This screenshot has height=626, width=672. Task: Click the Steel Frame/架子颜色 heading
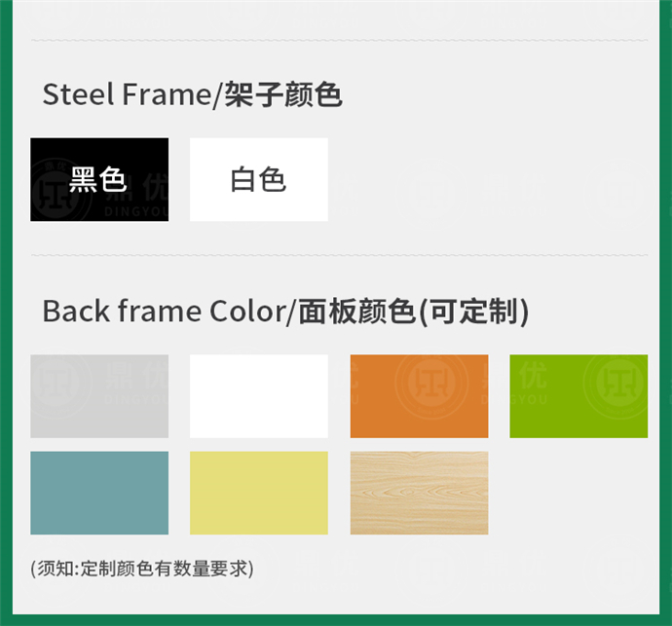192,95
